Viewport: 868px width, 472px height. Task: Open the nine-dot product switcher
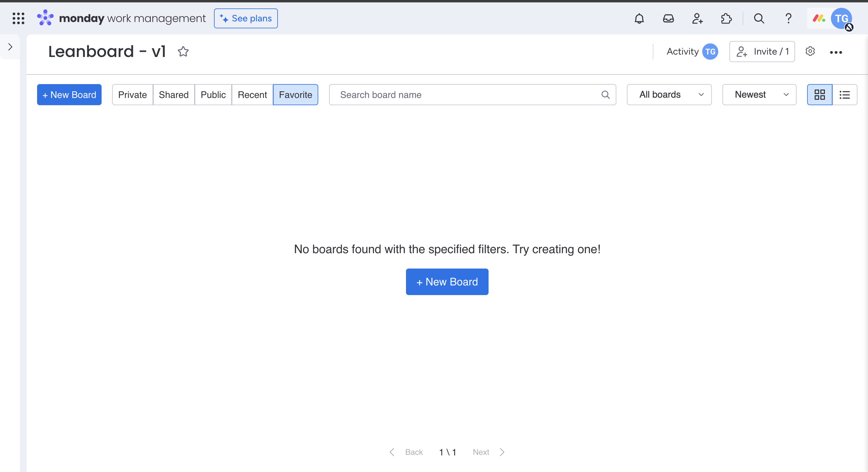click(x=18, y=18)
